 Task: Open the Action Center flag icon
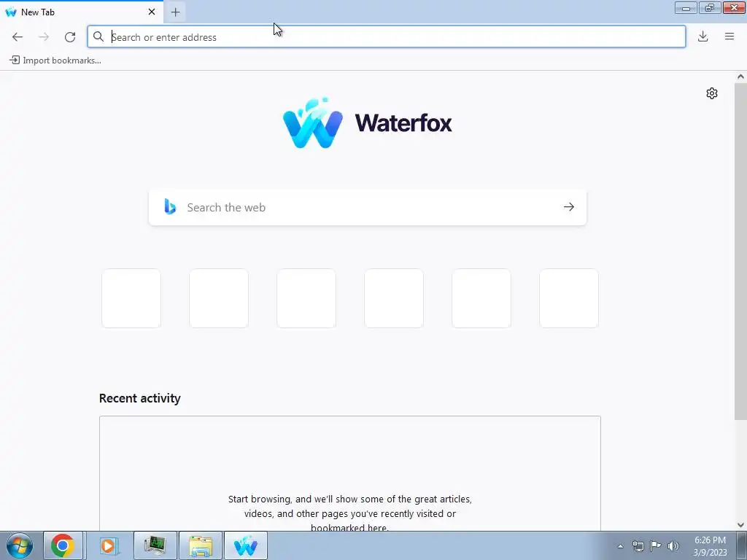pos(656,546)
